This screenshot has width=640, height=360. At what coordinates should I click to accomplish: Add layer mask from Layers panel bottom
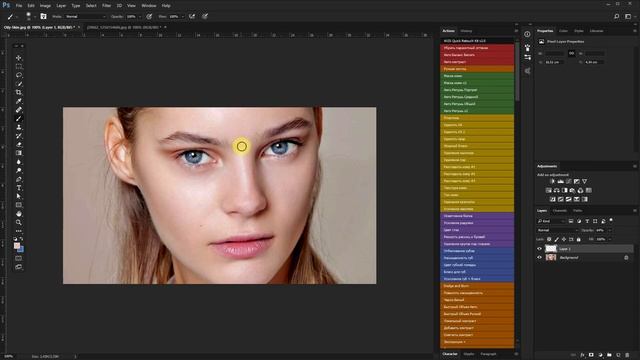click(x=591, y=355)
